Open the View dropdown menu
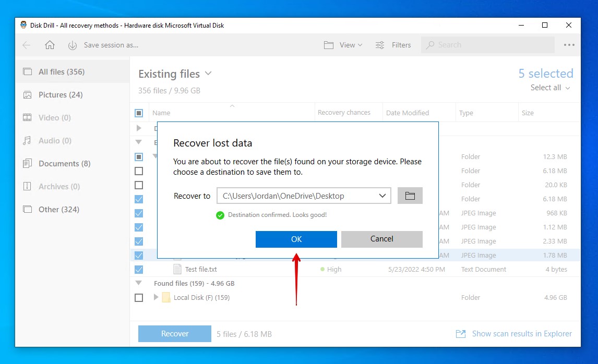Screen dimensions: 598x364 coord(351,45)
